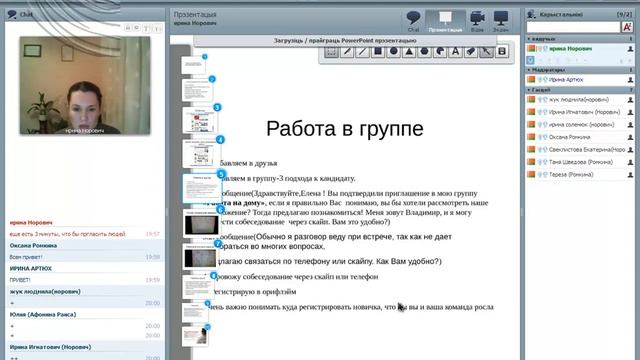Click person icon beside Свеклистова Екатерина

click(630, 150)
